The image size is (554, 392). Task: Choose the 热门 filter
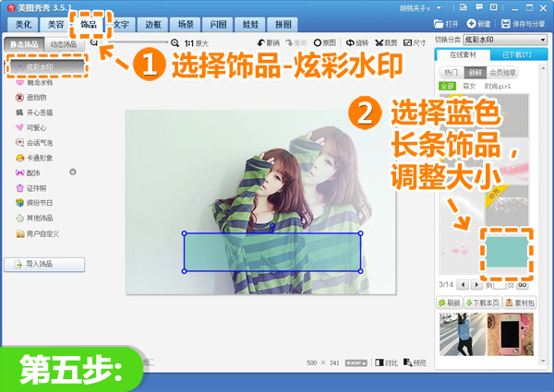coord(451,73)
